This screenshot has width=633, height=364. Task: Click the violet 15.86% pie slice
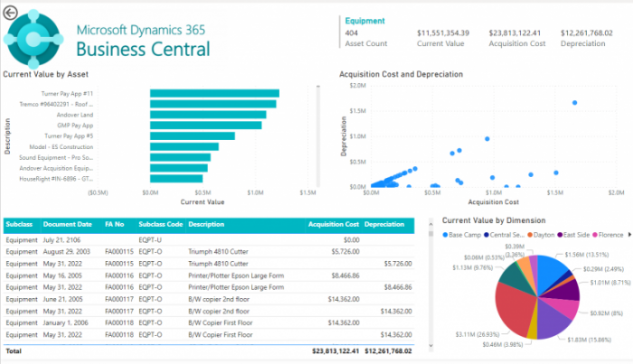point(553,321)
